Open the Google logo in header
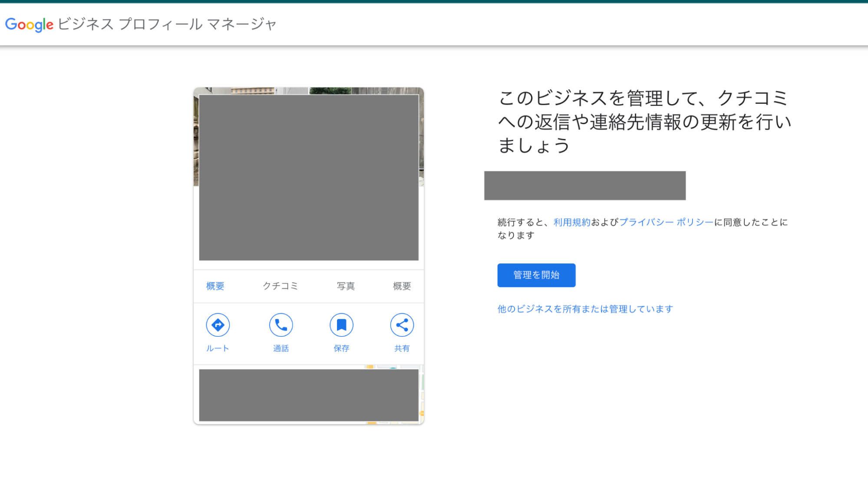Image resolution: width=868 pixels, height=496 pixels. click(30, 24)
